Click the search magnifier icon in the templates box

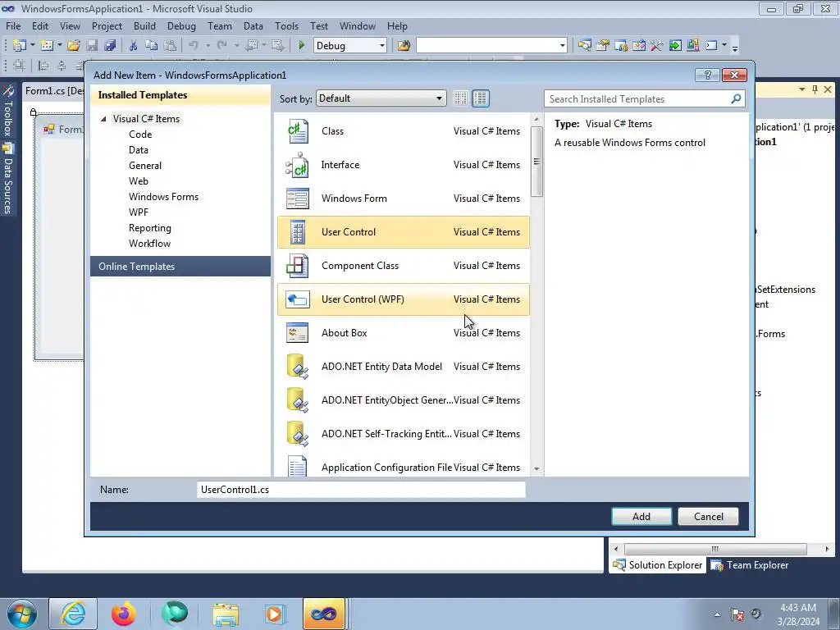pyautogui.click(x=736, y=98)
